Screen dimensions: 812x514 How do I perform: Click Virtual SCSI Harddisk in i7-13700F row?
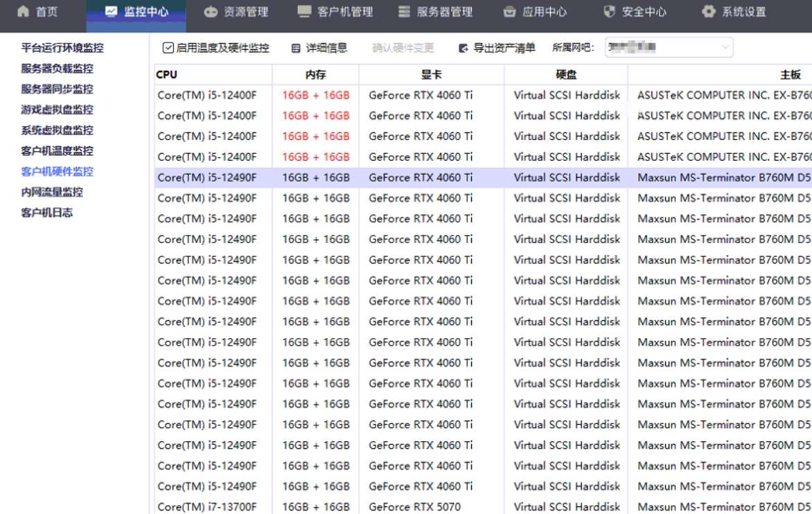pos(567,507)
